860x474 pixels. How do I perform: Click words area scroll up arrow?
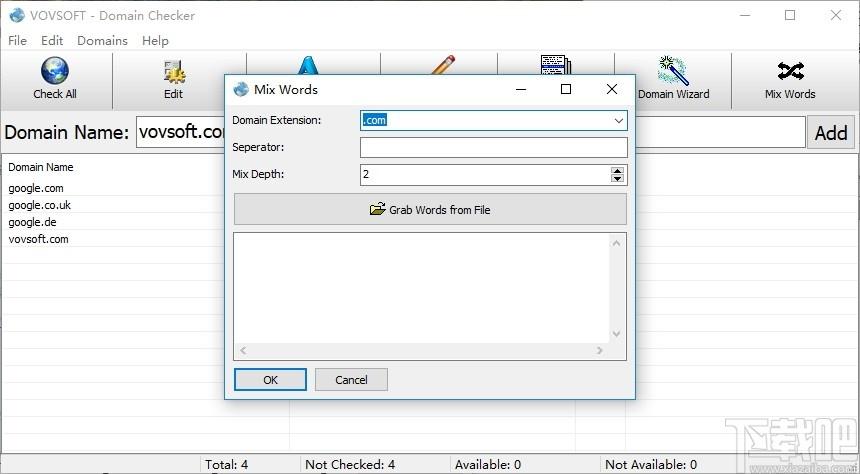pos(616,243)
